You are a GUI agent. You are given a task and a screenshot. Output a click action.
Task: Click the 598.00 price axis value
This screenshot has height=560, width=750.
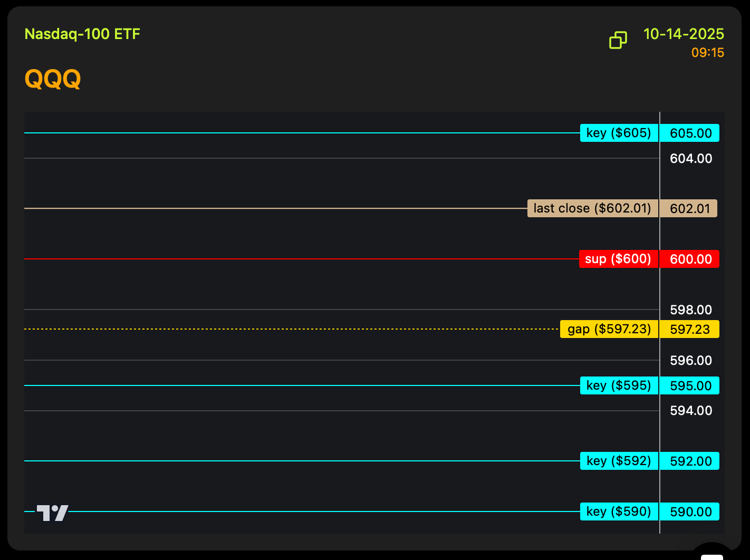click(x=690, y=310)
